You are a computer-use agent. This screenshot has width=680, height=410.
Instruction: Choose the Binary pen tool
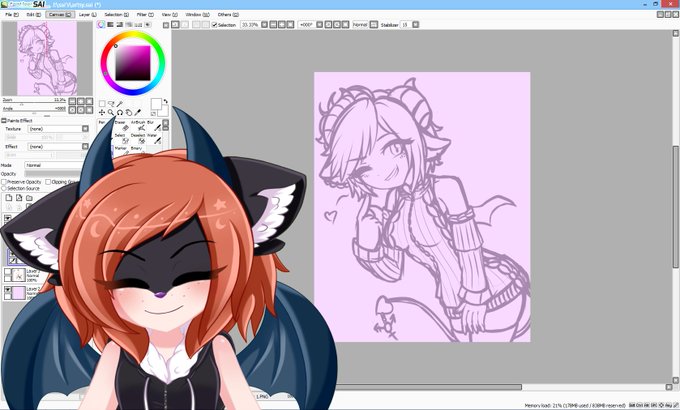click(x=137, y=150)
